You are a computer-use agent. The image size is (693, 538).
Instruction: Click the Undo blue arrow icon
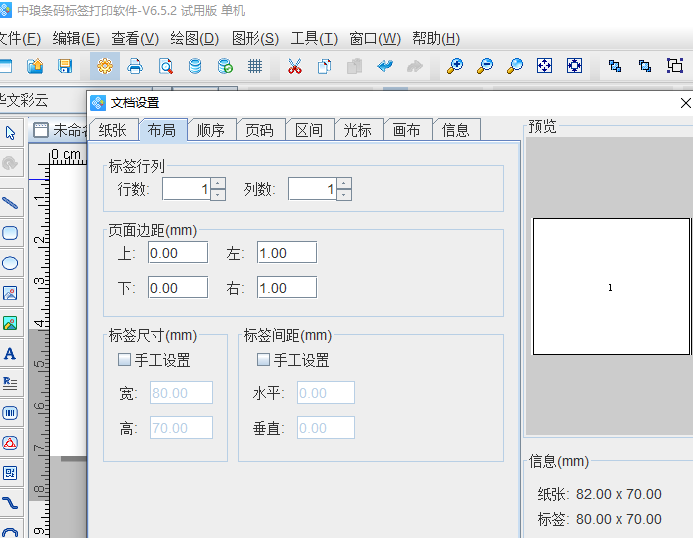[x=385, y=66]
